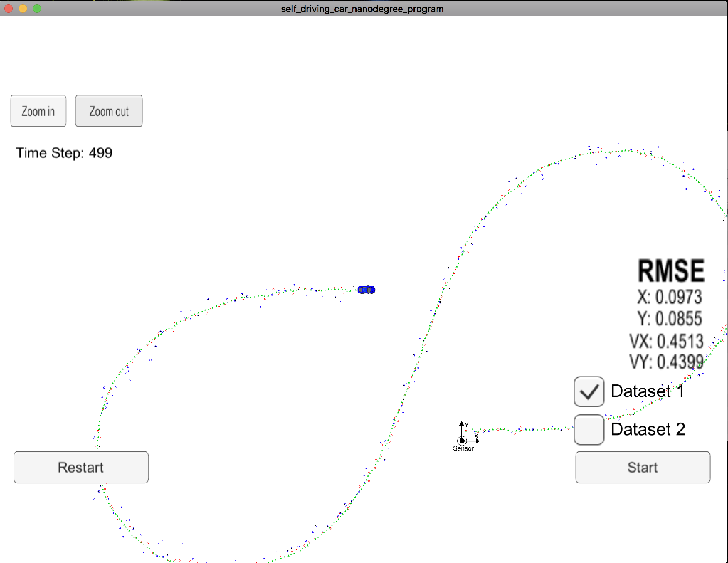Click the Dataset 2 label text

[648, 429]
